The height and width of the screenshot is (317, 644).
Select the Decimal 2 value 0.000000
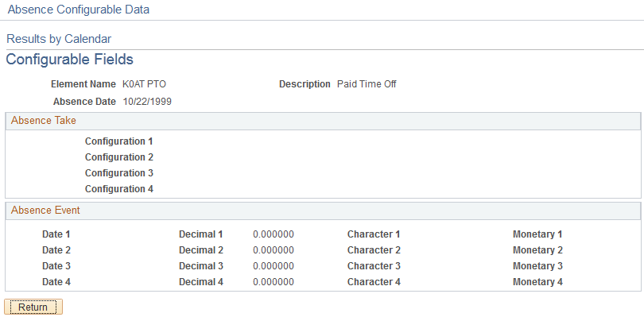click(x=274, y=250)
